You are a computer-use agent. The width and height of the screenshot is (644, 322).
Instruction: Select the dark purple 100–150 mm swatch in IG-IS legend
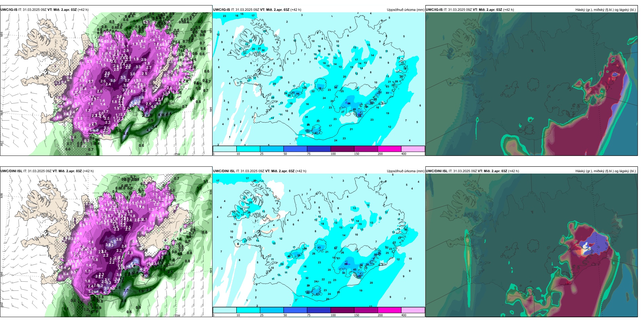(342, 149)
